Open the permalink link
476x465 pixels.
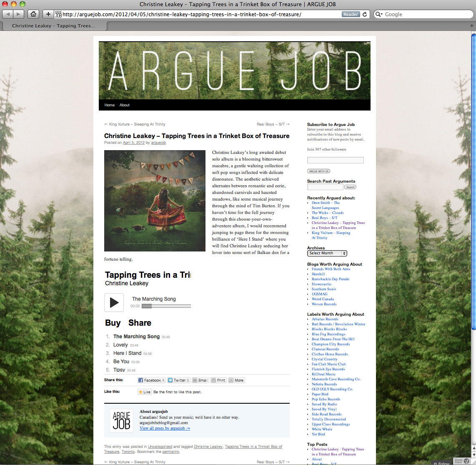pos(171,452)
